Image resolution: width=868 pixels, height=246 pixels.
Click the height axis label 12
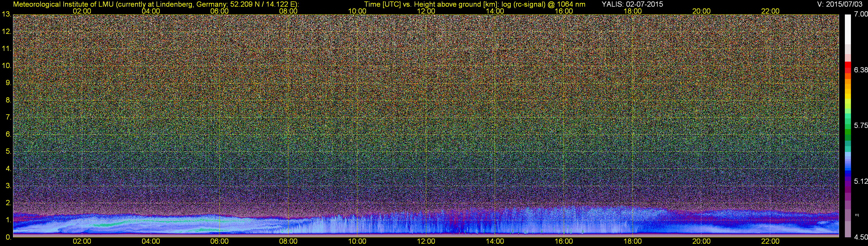tap(6, 32)
